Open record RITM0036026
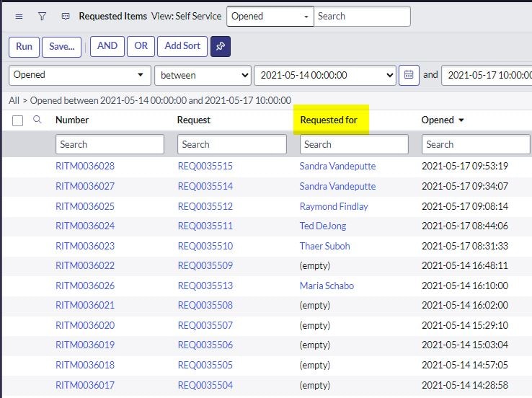The image size is (532, 398). [85, 286]
